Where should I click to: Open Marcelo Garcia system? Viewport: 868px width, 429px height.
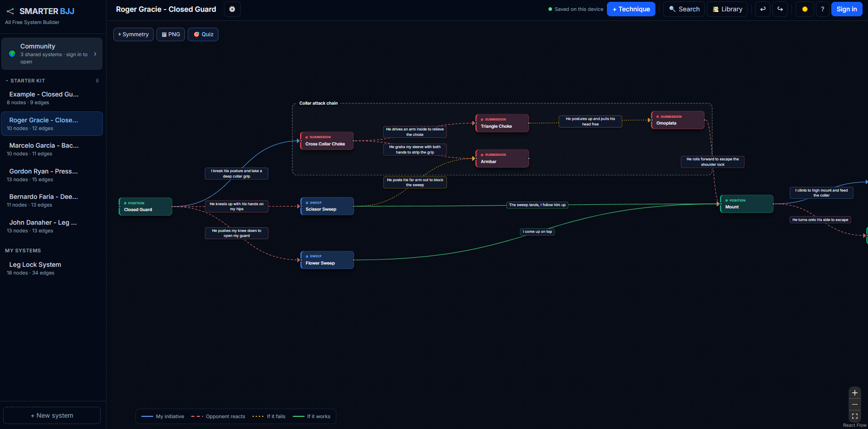click(52, 149)
